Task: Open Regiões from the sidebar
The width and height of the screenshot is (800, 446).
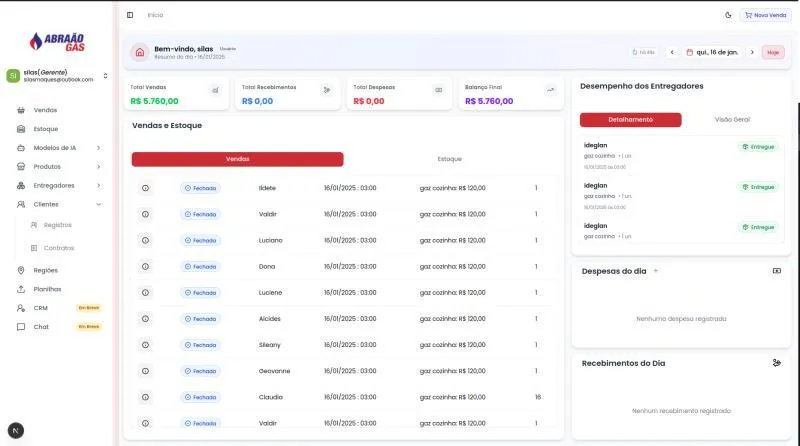Action: [x=46, y=270]
